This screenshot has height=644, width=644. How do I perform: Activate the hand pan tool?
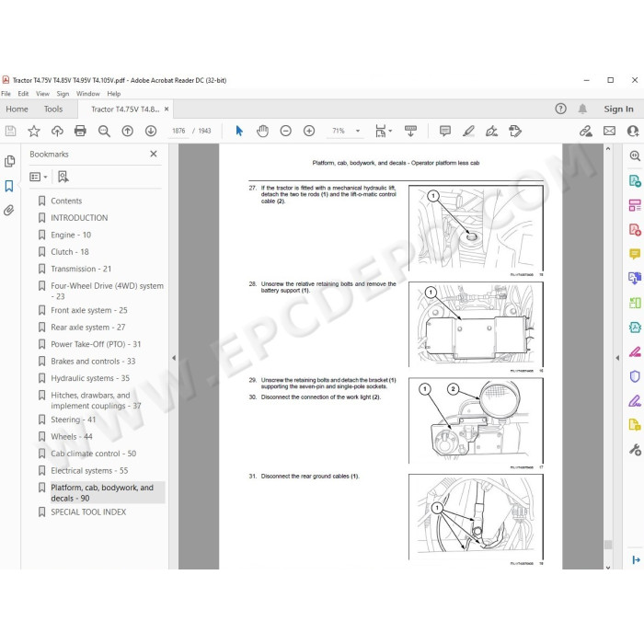click(262, 131)
